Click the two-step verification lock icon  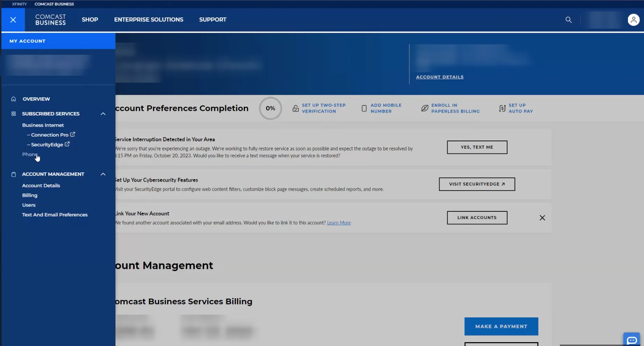(295, 108)
